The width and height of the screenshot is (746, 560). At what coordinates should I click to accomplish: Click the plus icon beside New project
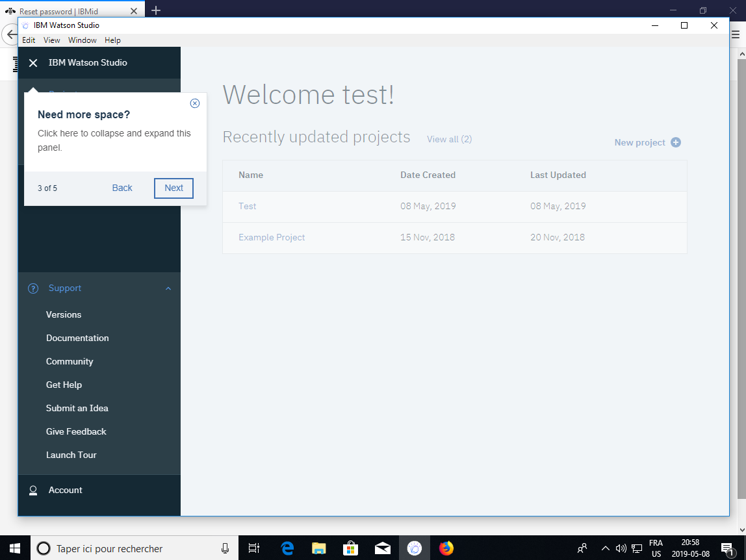tap(676, 142)
